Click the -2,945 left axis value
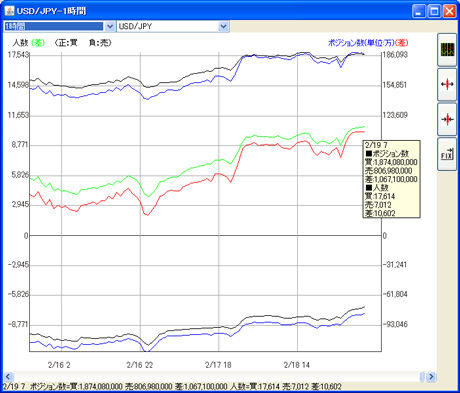Screen dimensions: 460x393 point(19,265)
